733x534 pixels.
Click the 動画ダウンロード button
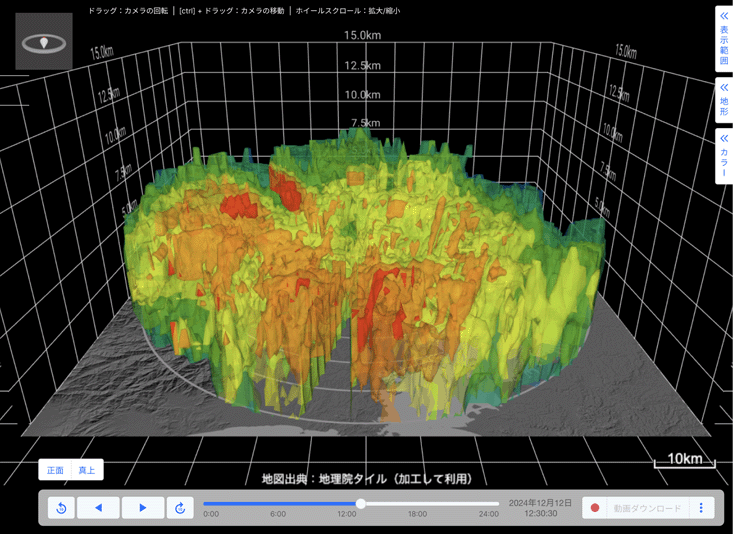click(647, 508)
